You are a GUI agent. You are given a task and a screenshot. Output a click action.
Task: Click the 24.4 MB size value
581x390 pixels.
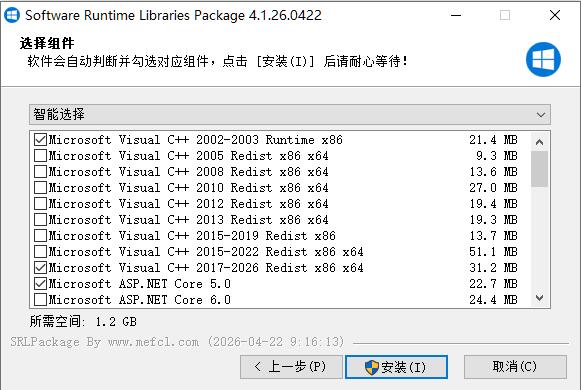[493, 300]
